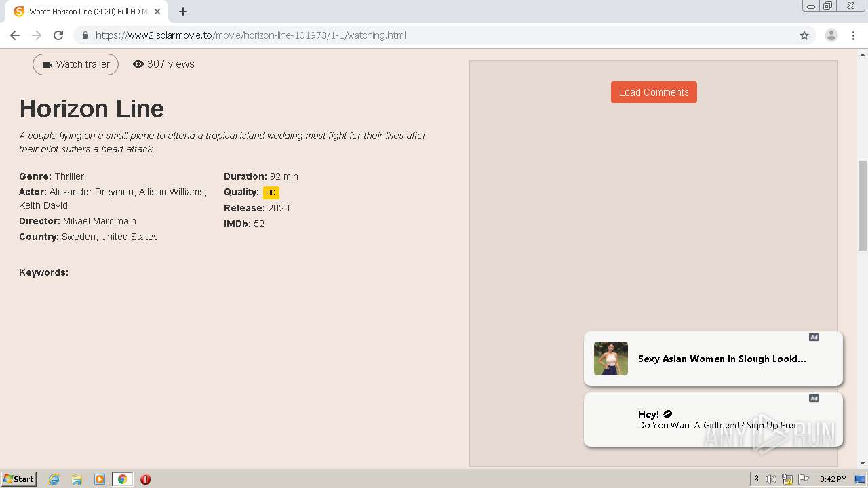Open the Chrome three-dot menu

point(854,35)
